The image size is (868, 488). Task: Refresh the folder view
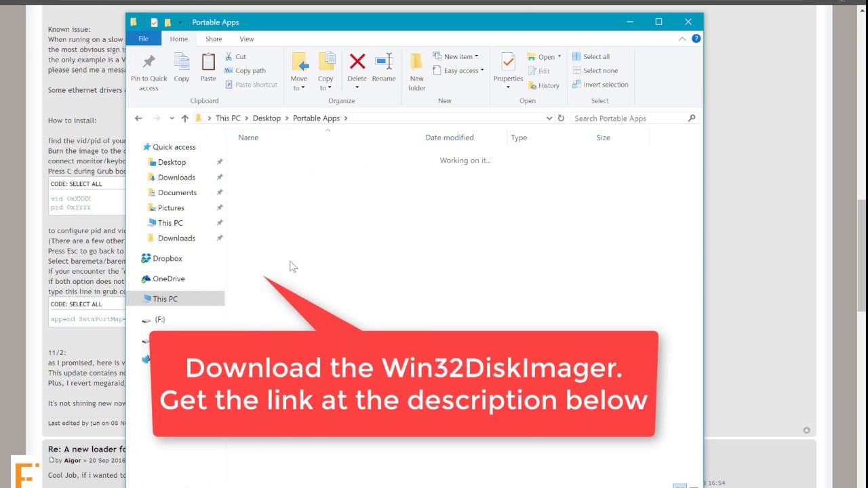click(x=561, y=118)
